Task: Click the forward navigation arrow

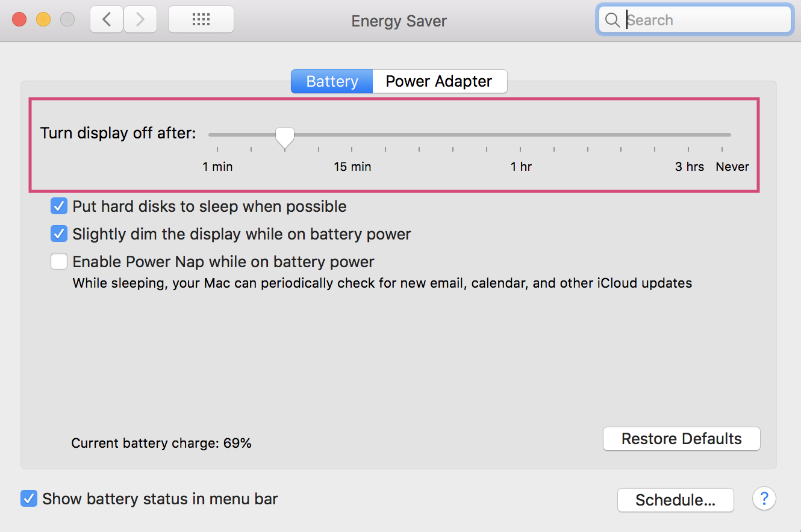Action: 140,20
